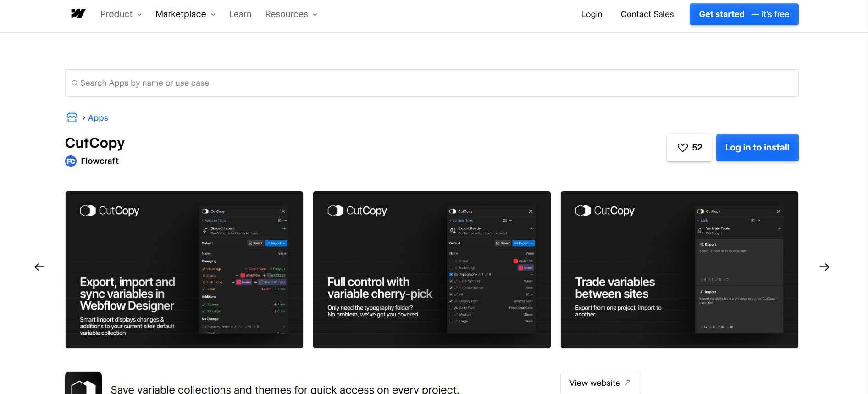The image size is (868, 394).
Task: Click the Contact Sales link
Action: (x=647, y=14)
